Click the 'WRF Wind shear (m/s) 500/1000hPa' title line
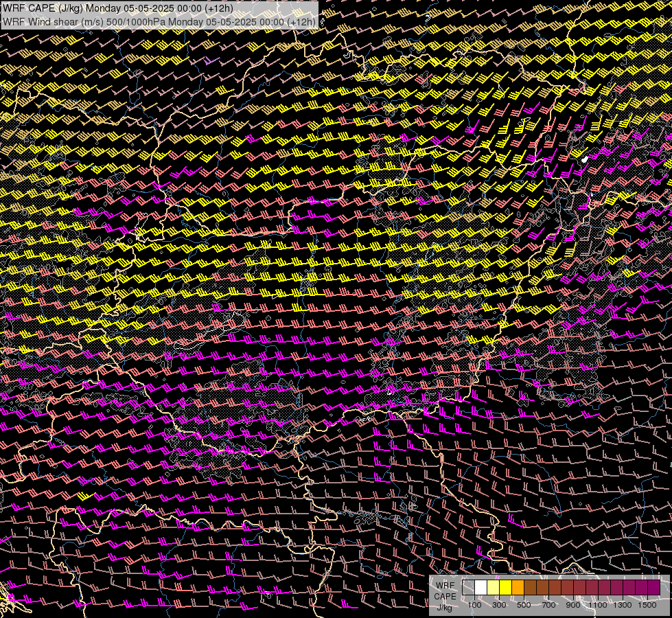 159,21
